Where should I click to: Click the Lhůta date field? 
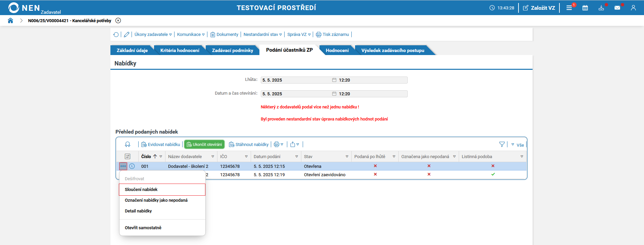pyautogui.click(x=295, y=80)
